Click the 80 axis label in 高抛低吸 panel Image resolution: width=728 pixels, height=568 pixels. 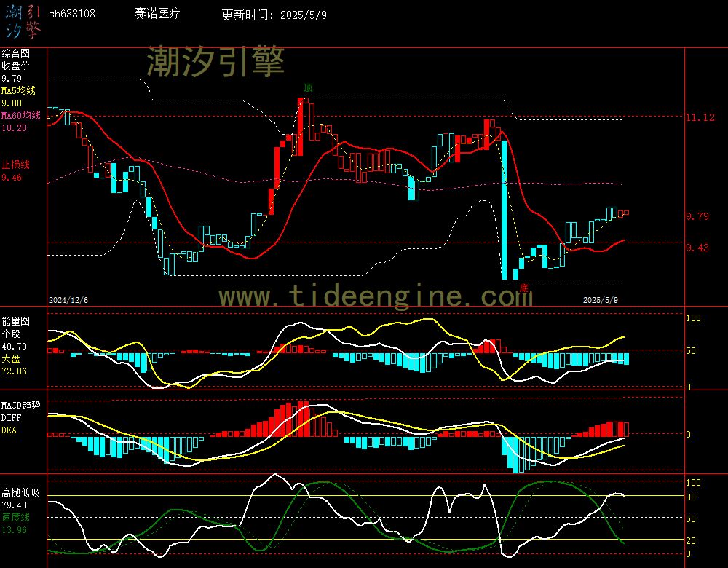pyautogui.click(x=691, y=497)
